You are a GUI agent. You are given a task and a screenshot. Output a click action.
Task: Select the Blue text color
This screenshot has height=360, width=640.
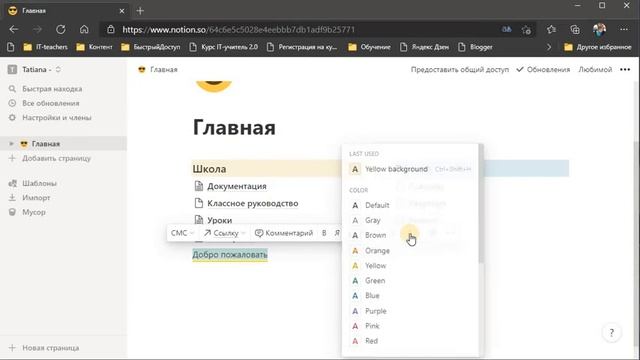(411, 296)
